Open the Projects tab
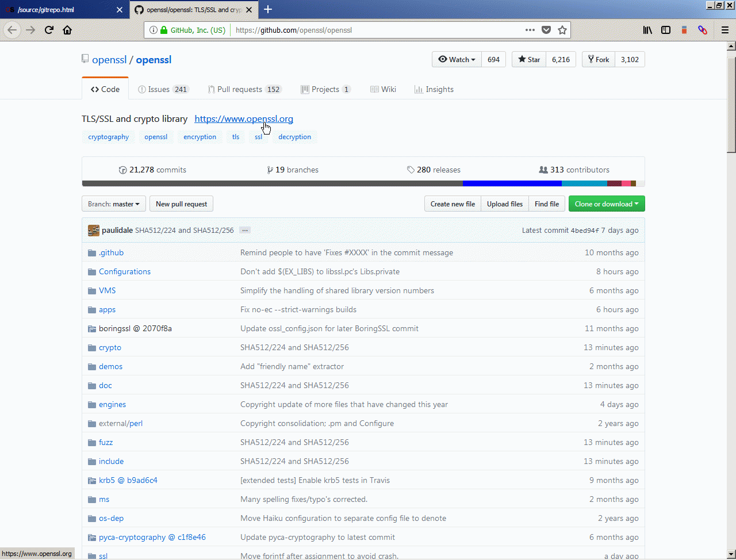Image resolution: width=736 pixels, height=560 pixels. [326, 90]
